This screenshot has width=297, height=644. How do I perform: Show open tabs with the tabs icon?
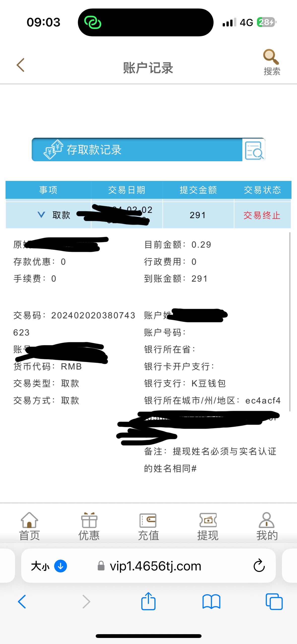click(274, 602)
